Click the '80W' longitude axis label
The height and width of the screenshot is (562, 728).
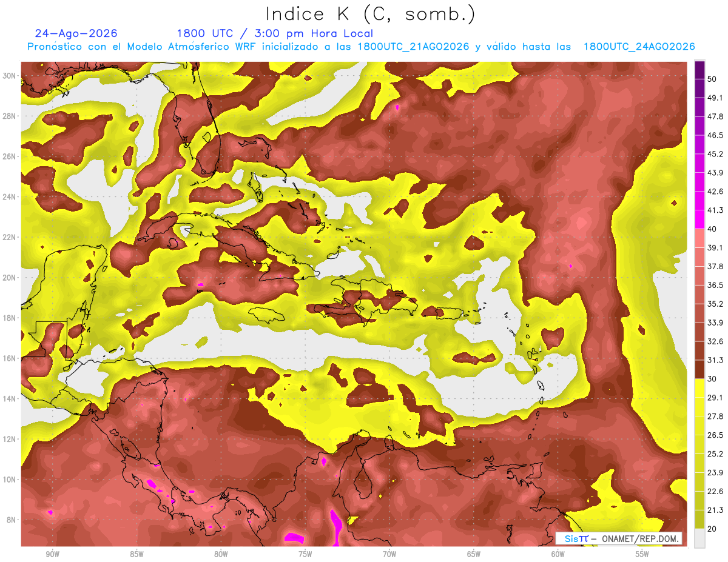221,554
